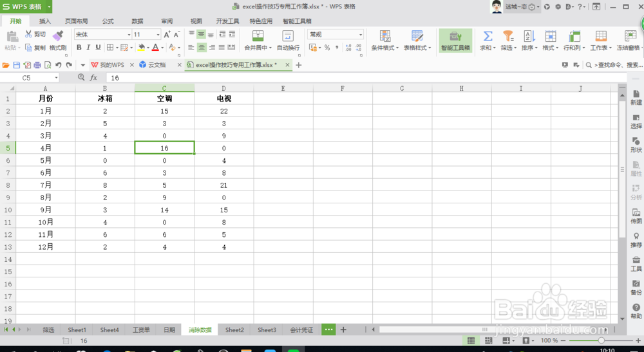Click the Freeze Panes (冻结窗格) icon
This screenshot has height=352, width=644.
(x=630, y=36)
